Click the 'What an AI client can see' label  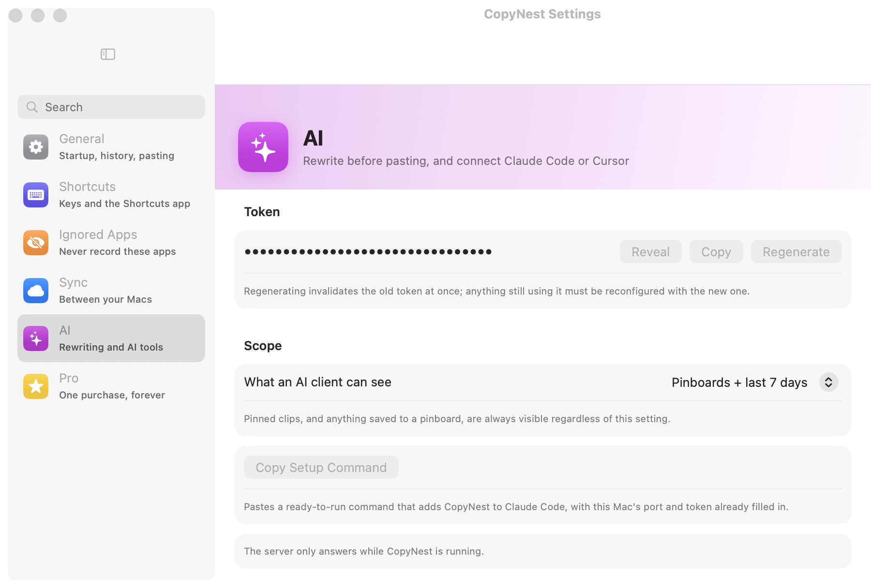(317, 382)
